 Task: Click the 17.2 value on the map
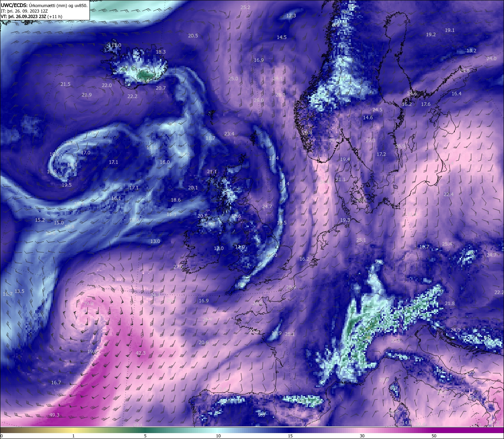click(x=381, y=154)
